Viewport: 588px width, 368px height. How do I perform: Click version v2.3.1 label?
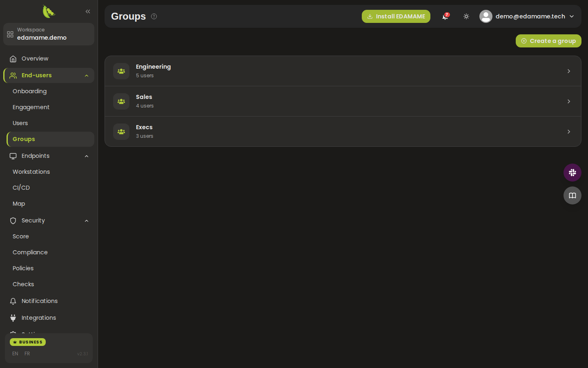pyautogui.click(x=82, y=354)
